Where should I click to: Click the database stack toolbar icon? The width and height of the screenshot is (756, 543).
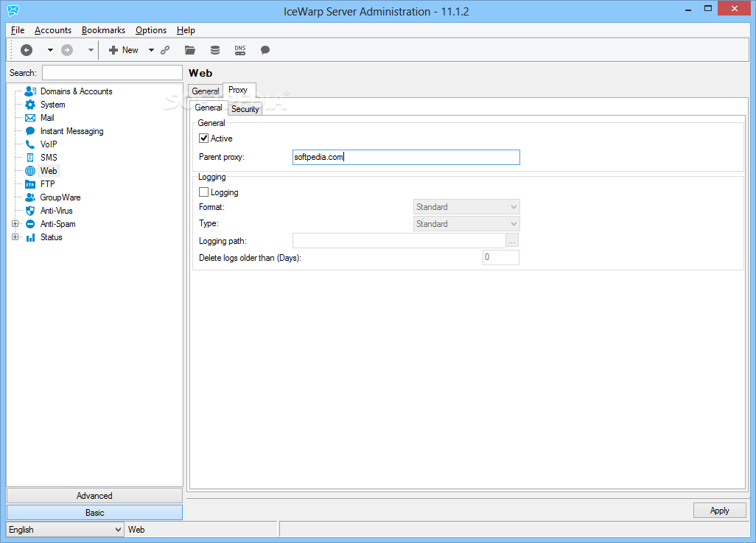coord(215,50)
